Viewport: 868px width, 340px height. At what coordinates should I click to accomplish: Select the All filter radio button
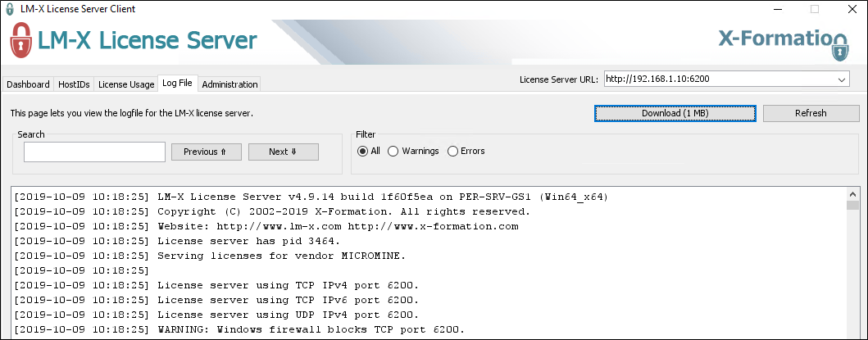click(362, 152)
